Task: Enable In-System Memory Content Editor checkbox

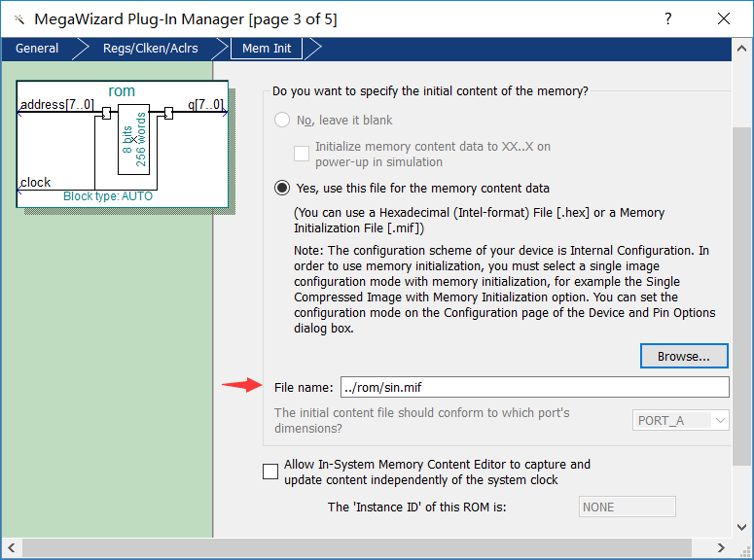Action: click(x=270, y=472)
